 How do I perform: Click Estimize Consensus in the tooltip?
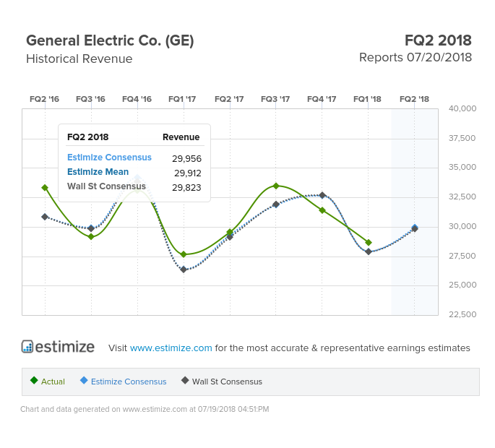tap(110, 158)
